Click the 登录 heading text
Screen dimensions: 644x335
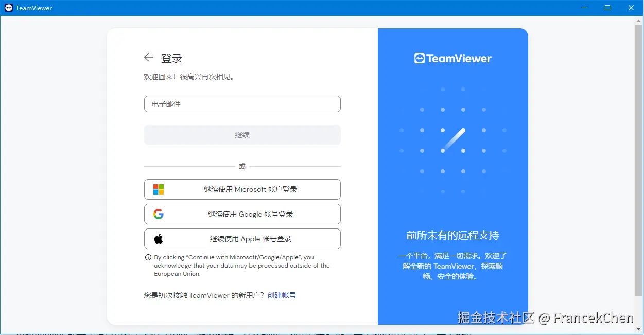tap(171, 58)
